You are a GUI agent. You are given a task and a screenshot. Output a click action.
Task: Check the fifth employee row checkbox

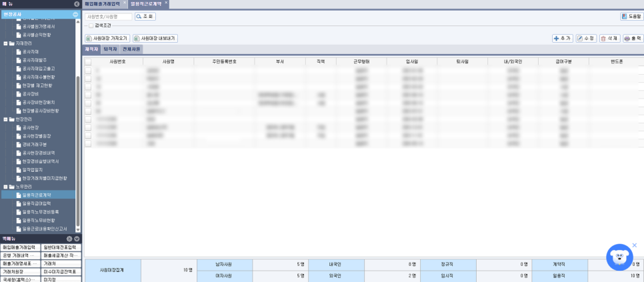pos(88,103)
